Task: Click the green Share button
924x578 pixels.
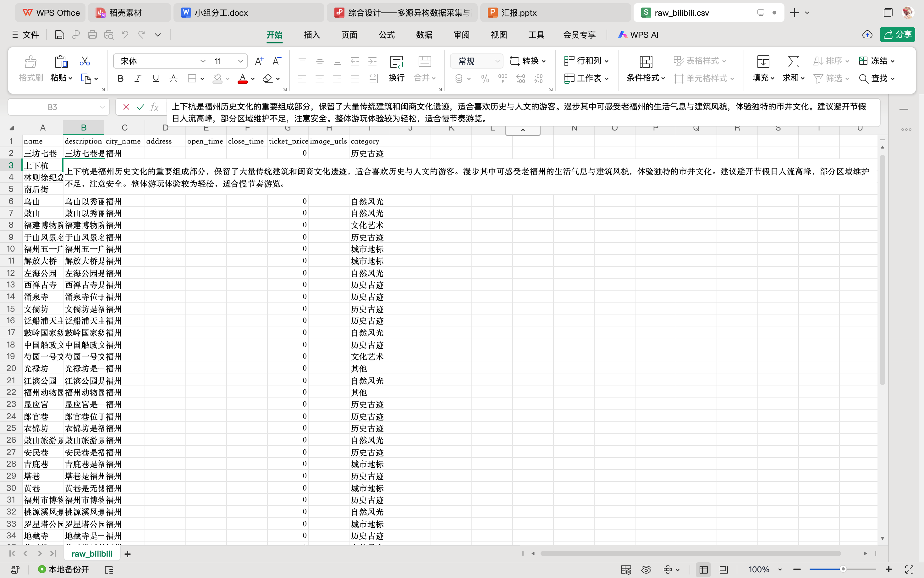Action: click(x=897, y=35)
